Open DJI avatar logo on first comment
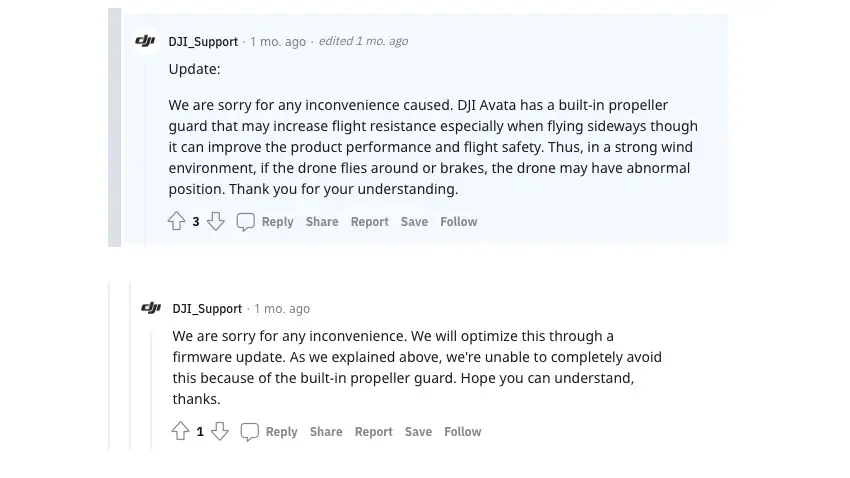 tap(145, 41)
